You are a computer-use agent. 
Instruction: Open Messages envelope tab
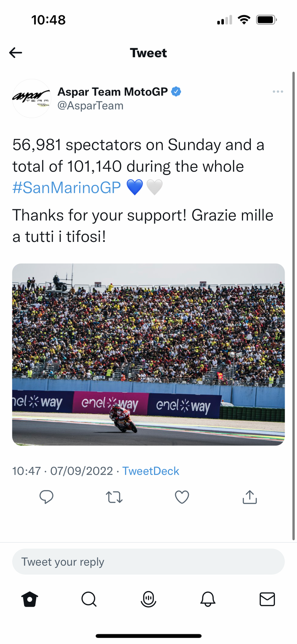tap(267, 599)
